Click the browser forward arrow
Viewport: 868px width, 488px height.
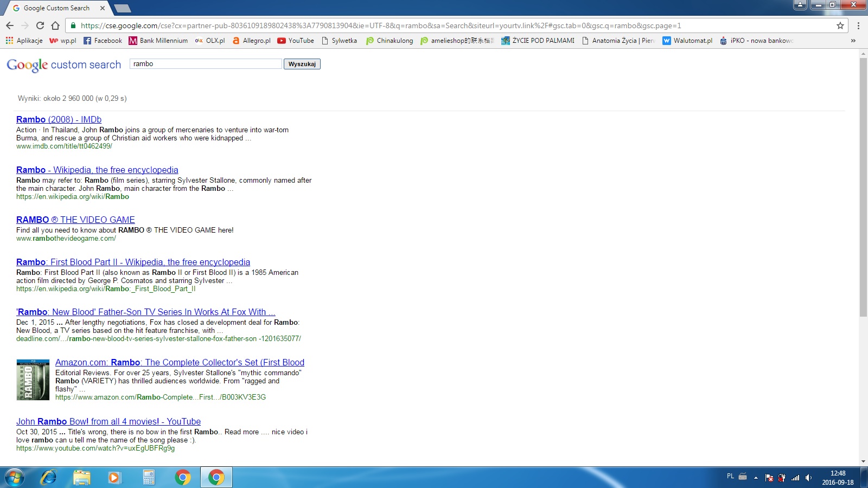point(24,25)
